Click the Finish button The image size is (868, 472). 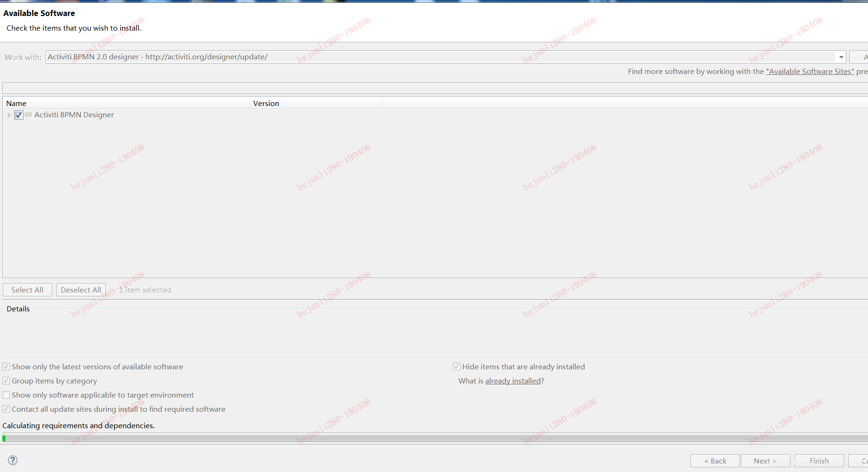819,461
